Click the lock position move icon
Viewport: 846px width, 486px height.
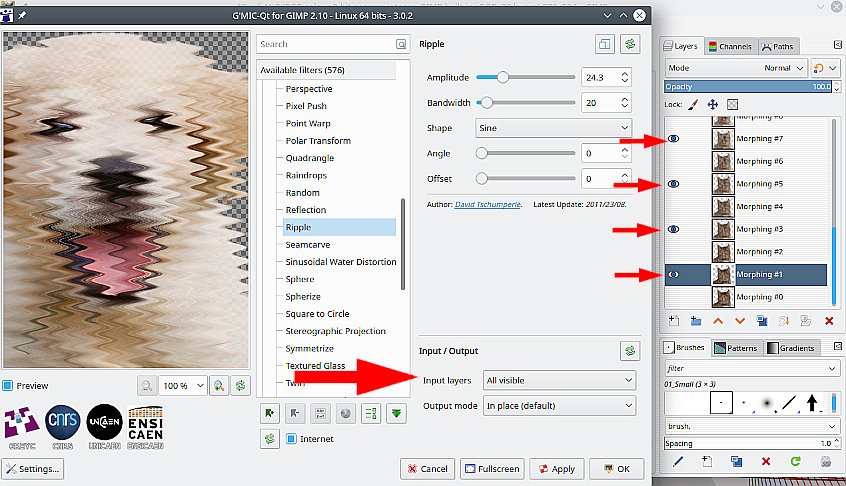point(713,105)
